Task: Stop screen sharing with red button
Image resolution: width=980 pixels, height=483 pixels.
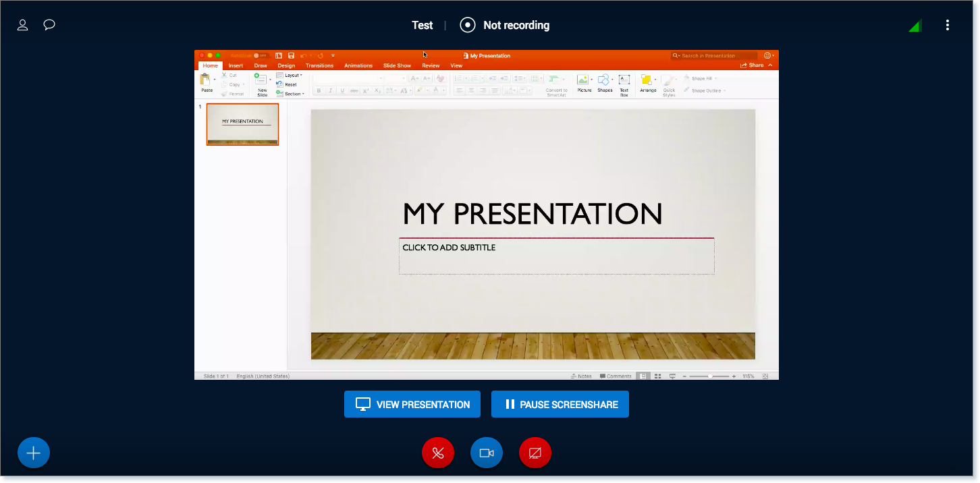Action: pos(535,453)
